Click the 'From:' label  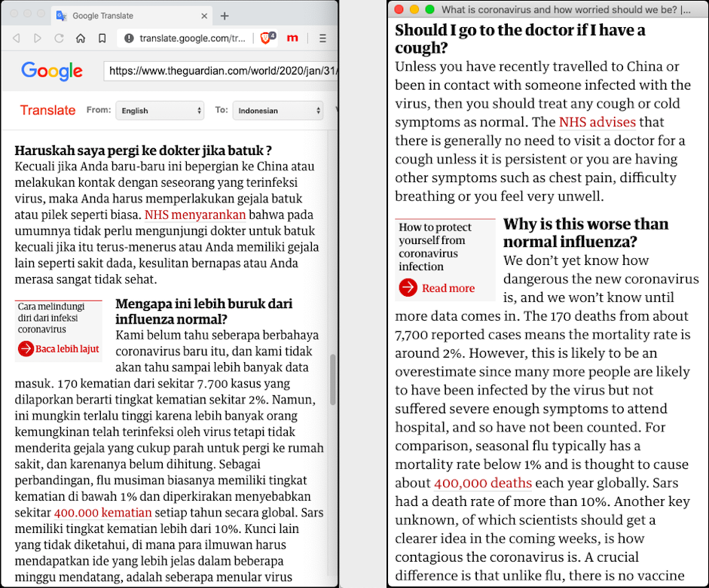[x=99, y=110]
